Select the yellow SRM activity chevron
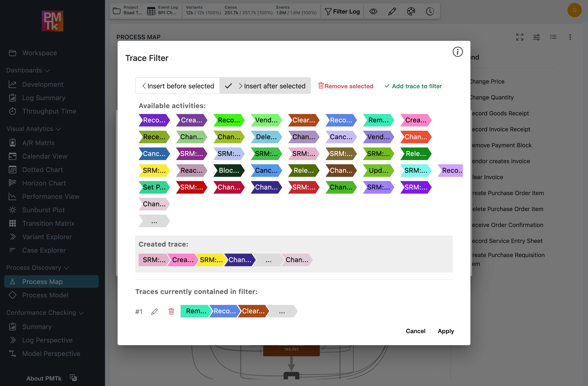The image size is (588, 386). [x=154, y=170]
